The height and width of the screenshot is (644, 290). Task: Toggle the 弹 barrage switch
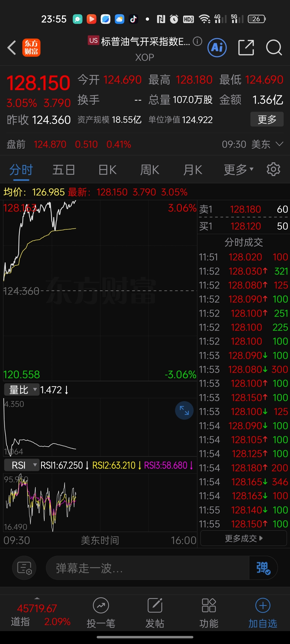263,568
